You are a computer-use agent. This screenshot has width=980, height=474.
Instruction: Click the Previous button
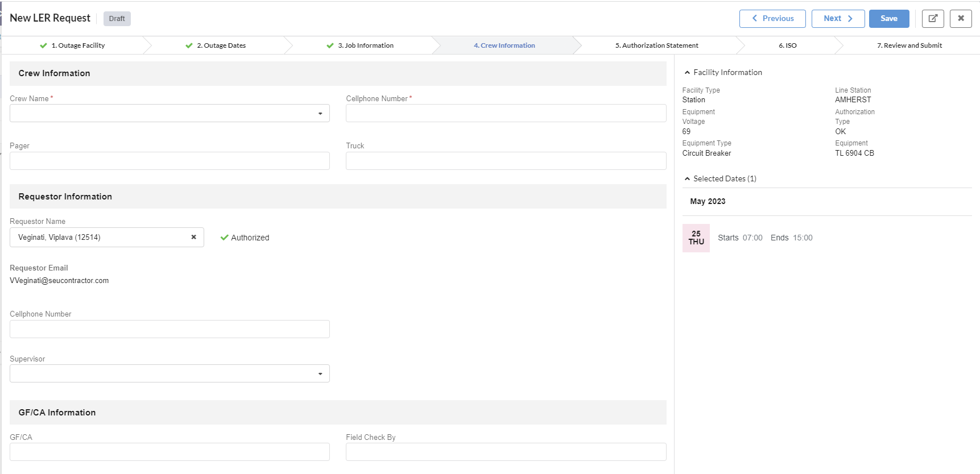click(772, 19)
